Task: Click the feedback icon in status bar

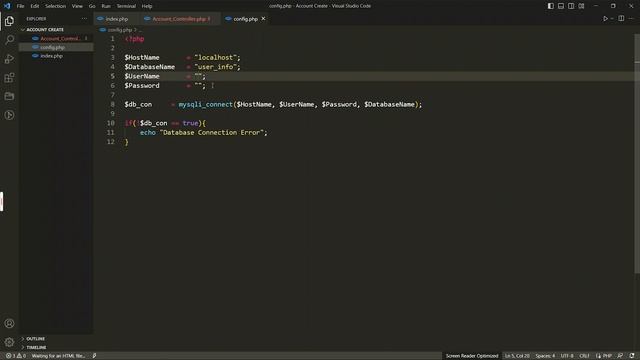Action: click(x=620, y=356)
